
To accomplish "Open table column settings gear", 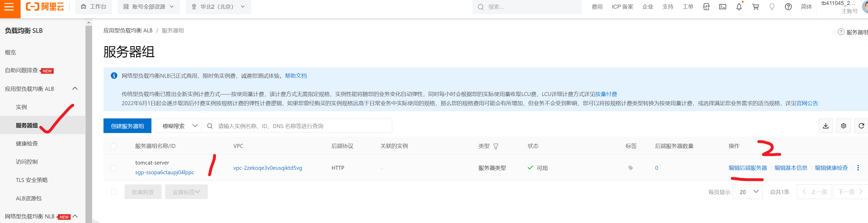I will coord(843,126).
